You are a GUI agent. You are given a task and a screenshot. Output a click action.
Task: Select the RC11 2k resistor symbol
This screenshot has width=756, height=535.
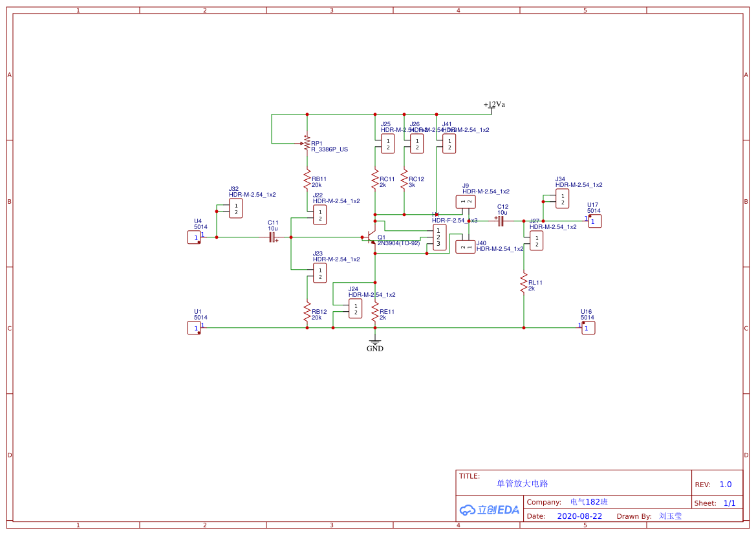click(375, 179)
